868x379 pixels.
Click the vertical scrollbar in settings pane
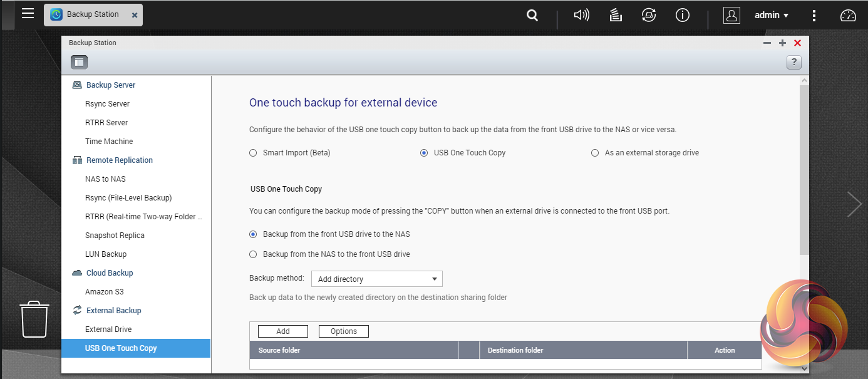click(804, 169)
